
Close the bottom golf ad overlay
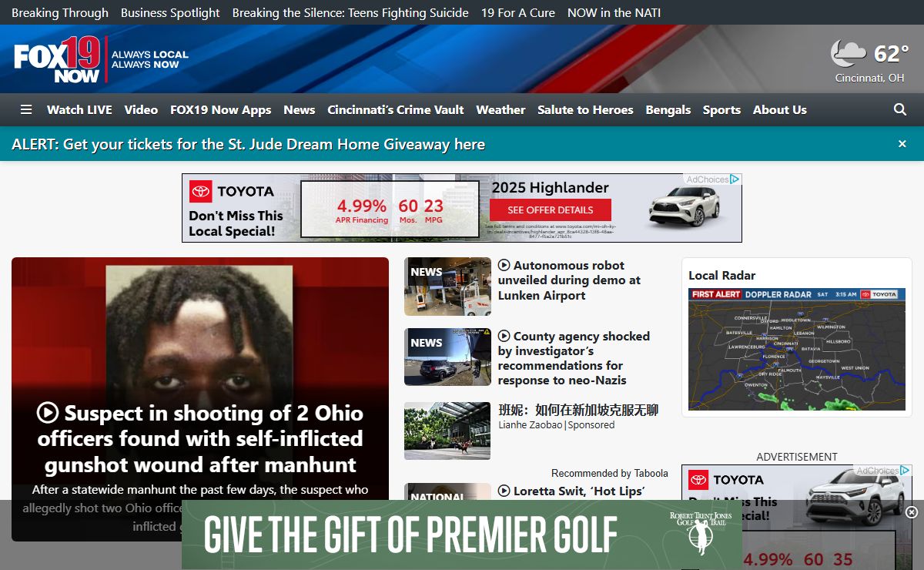tap(912, 512)
